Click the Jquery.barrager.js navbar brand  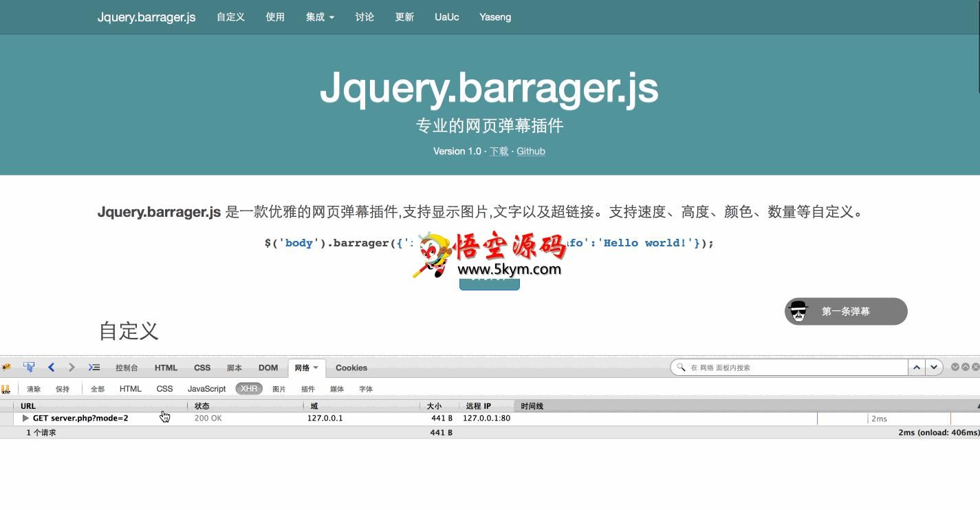tap(146, 17)
